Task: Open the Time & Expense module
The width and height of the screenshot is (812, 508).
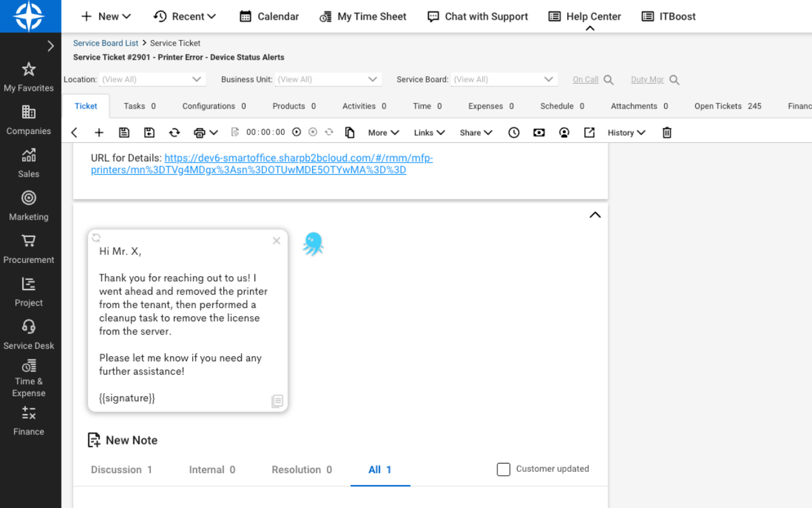Action: click(29, 379)
